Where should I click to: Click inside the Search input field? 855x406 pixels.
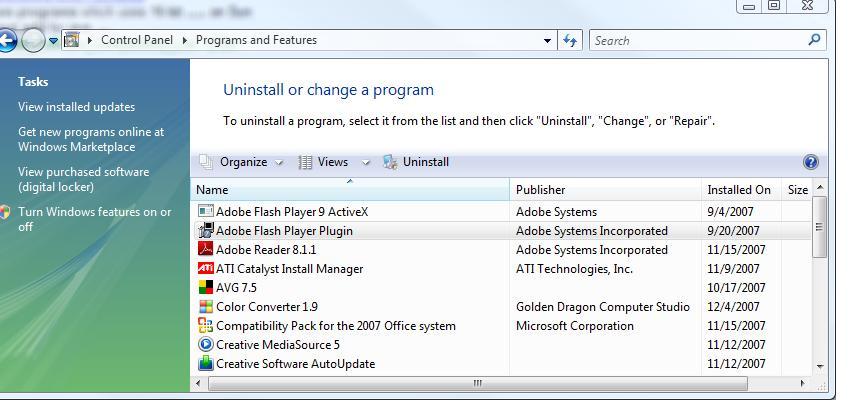tap(695, 41)
